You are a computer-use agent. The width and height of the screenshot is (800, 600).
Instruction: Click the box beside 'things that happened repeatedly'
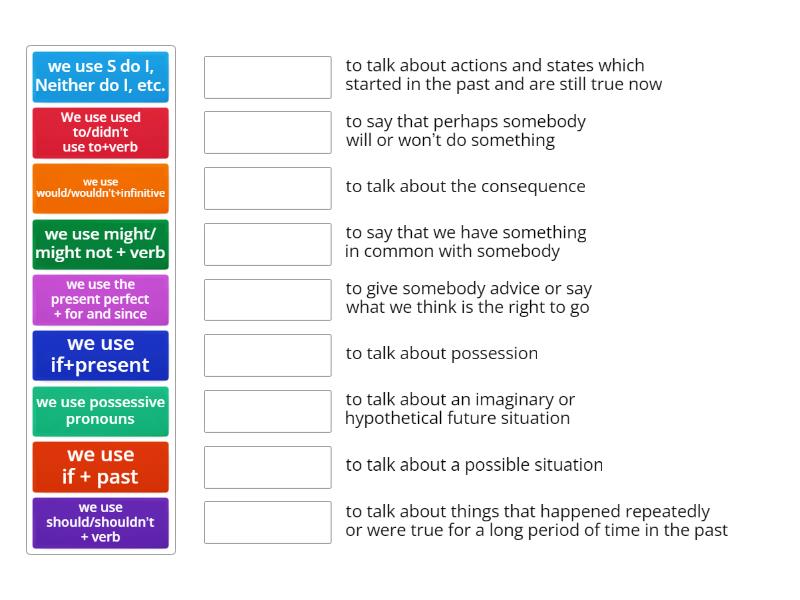(267, 522)
